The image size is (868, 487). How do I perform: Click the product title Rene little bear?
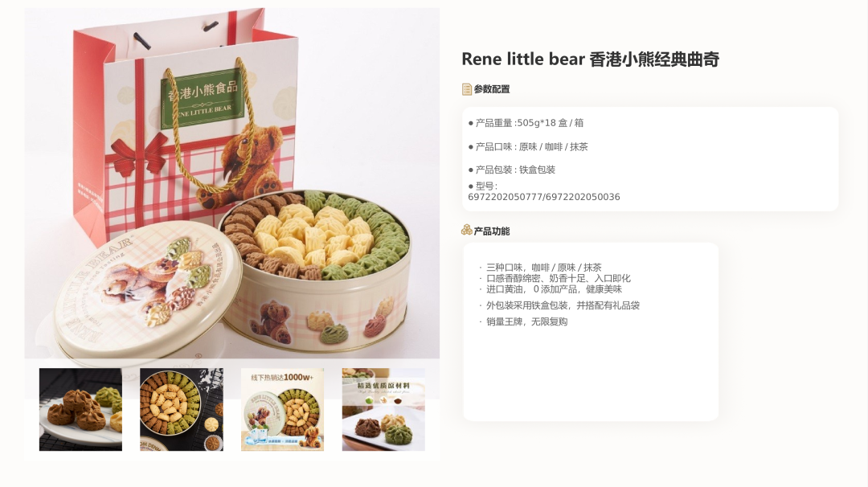point(590,59)
